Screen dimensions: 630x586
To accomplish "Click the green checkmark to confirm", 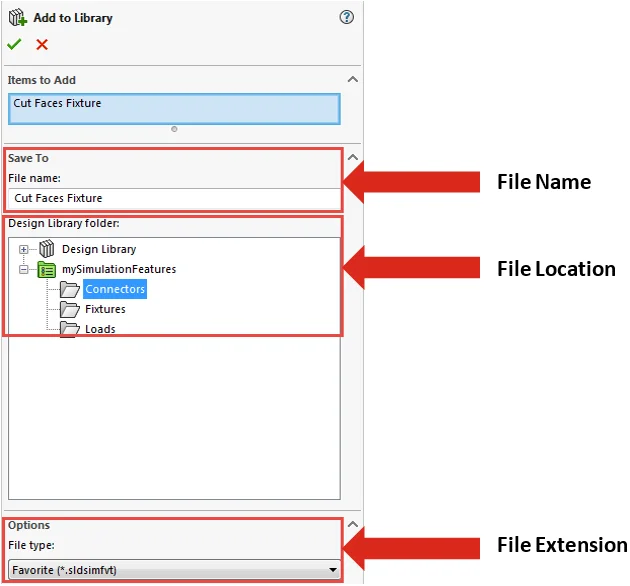I will [x=14, y=44].
